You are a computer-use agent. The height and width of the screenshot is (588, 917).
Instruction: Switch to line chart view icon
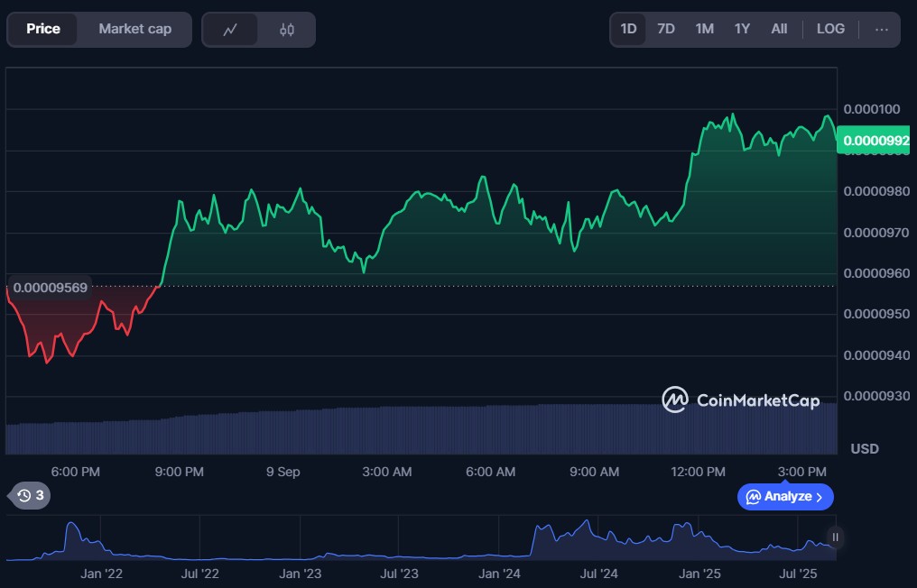coord(230,30)
